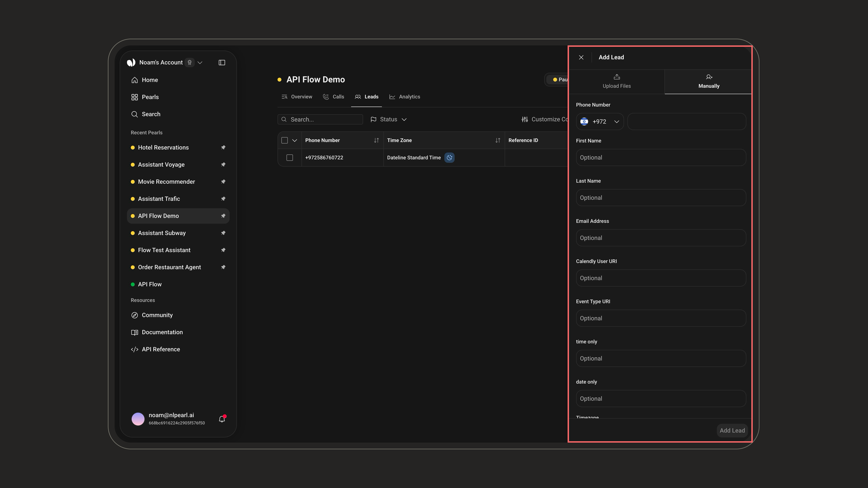Unpin Order Restaurant Agent pearl

click(223, 267)
